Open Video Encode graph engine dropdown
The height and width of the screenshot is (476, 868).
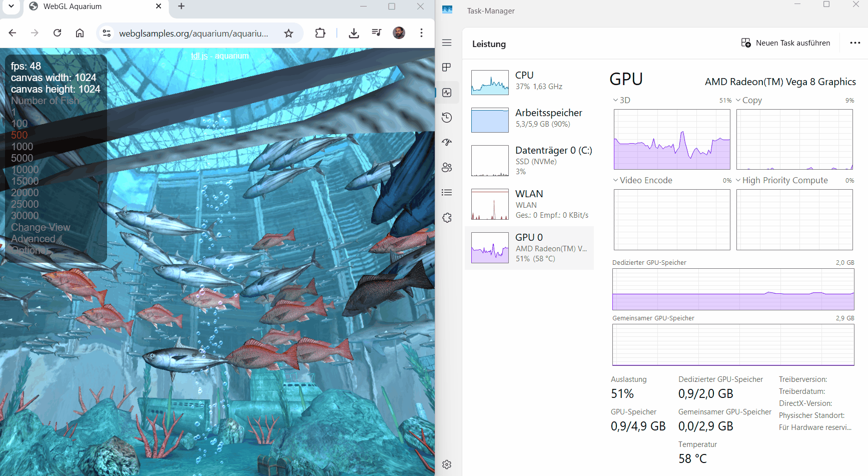[642, 180]
